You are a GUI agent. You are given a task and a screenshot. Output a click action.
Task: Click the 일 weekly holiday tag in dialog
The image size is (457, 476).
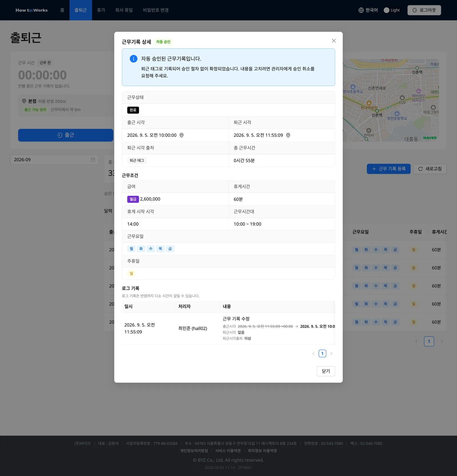(x=131, y=274)
